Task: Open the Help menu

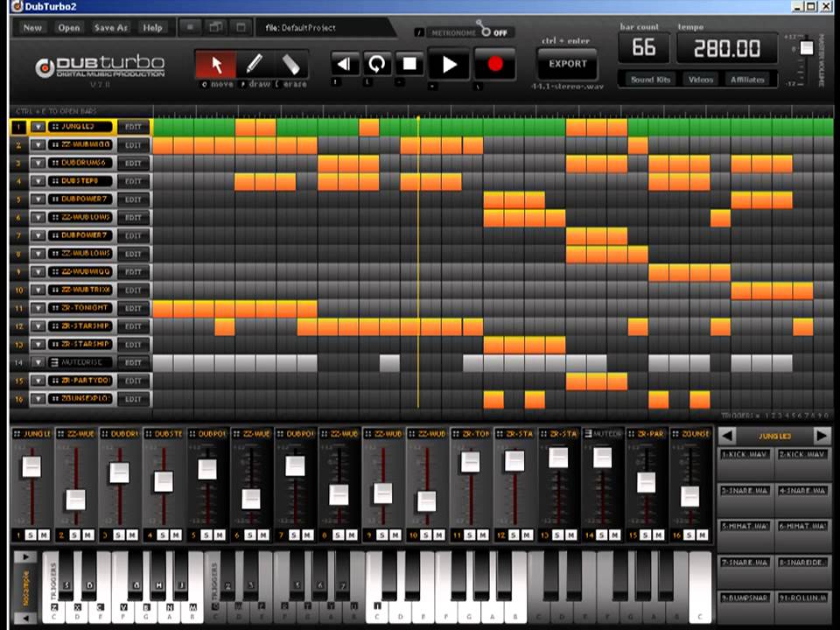Action: tap(152, 28)
